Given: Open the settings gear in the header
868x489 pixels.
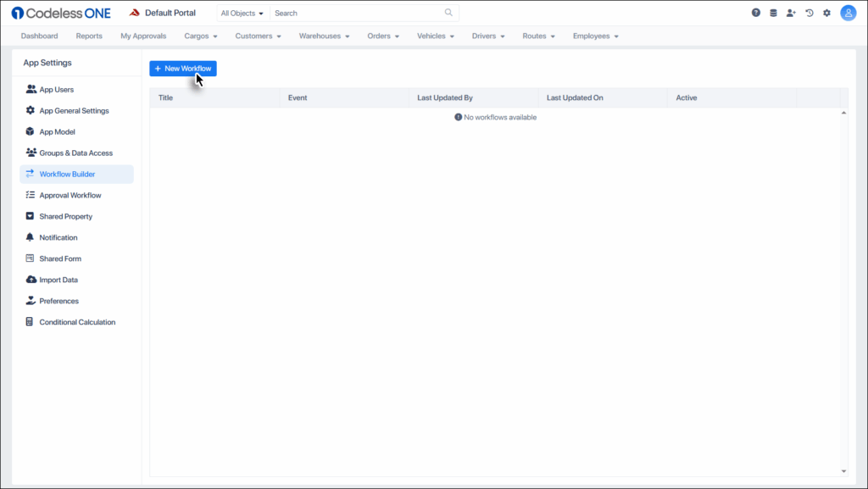Looking at the screenshot, I should pos(827,13).
